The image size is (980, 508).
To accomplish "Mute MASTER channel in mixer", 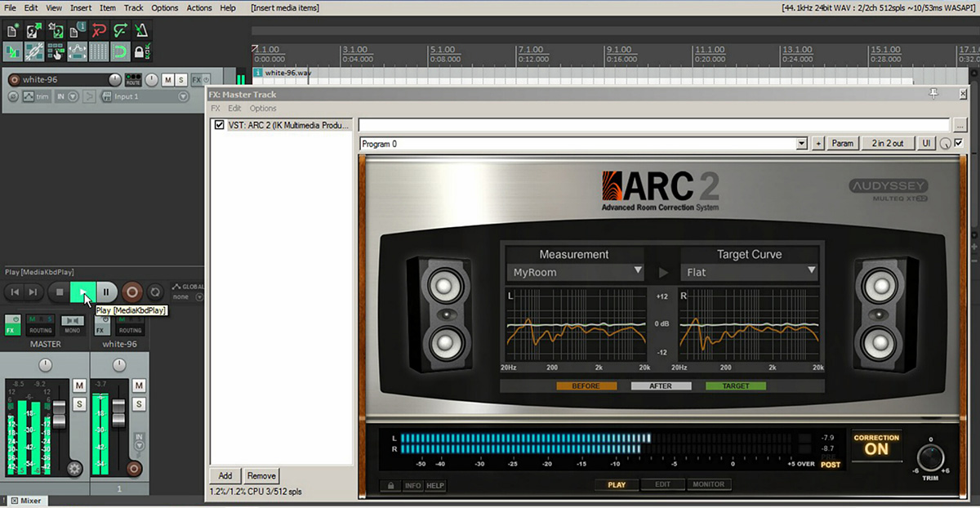I will (x=79, y=385).
